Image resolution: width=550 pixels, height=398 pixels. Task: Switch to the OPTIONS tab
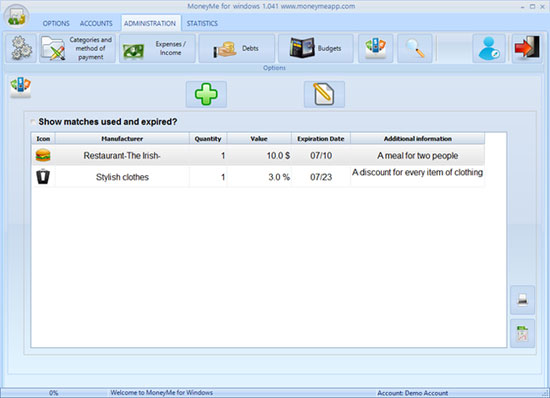[56, 23]
